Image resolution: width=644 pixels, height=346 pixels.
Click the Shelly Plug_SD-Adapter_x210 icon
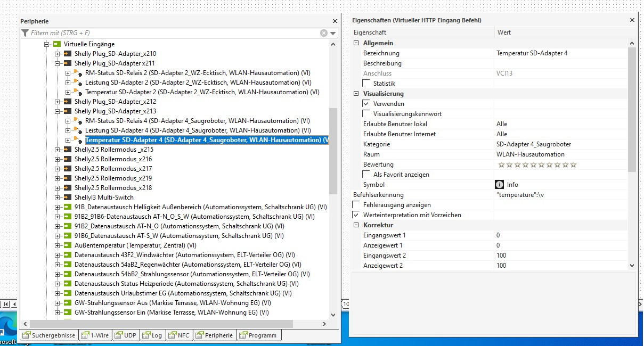tap(68, 54)
